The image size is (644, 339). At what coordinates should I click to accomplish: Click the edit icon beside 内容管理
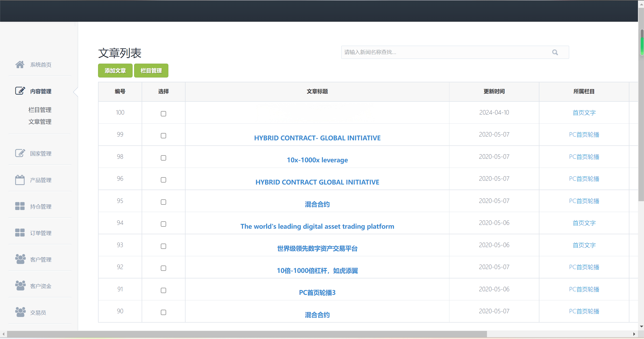pos(20,91)
